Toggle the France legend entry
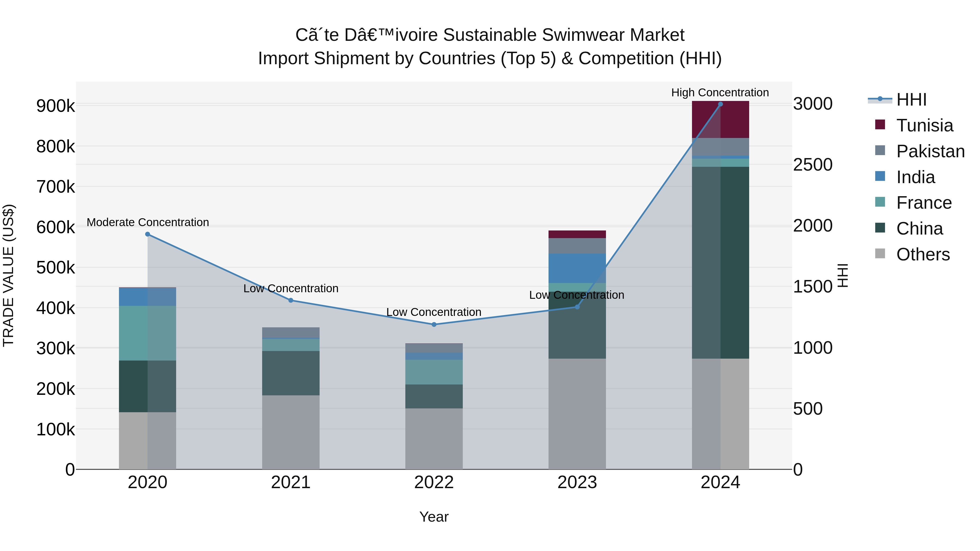 [x=913, y=203]
